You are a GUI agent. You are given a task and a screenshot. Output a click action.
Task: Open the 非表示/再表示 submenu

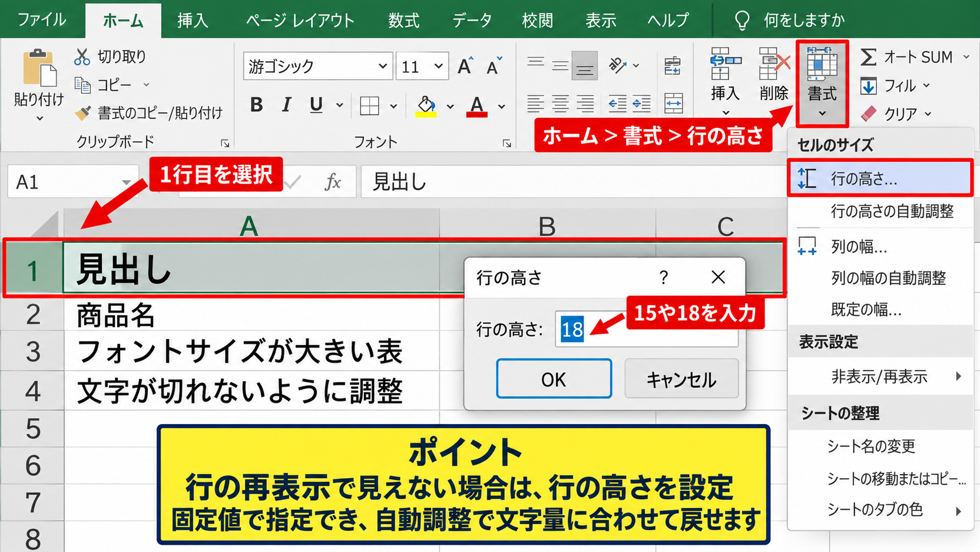click(x=880, y=376)
